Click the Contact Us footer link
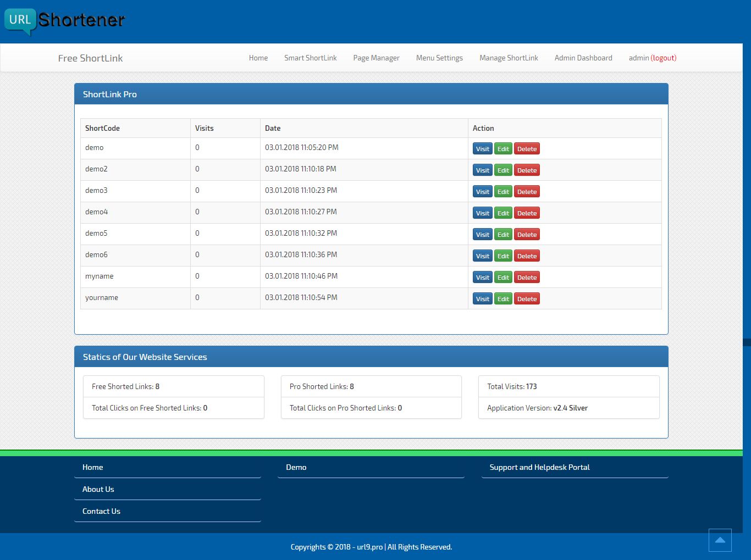This screenshot has width=751, height=560. [101, 511]
